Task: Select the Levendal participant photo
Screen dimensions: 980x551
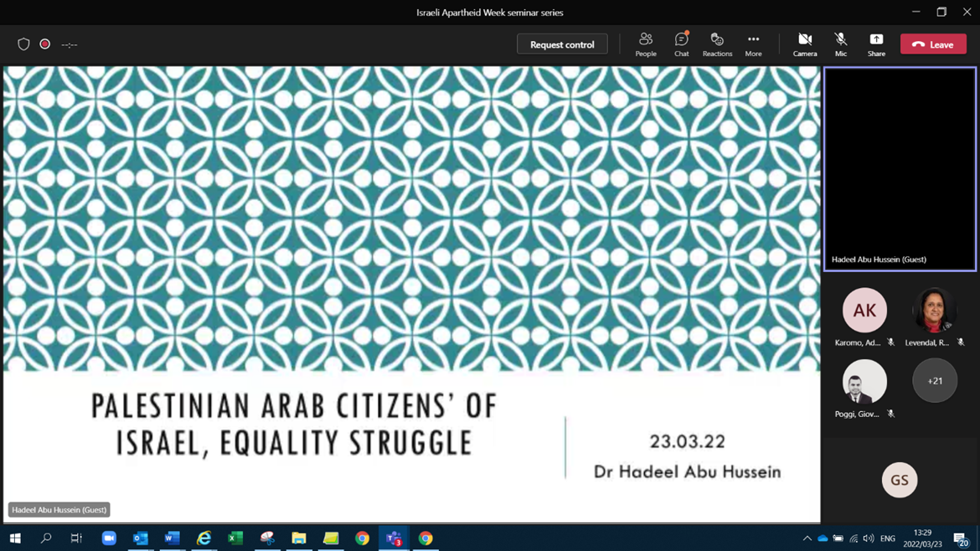Action: click(x=935, y=310)
